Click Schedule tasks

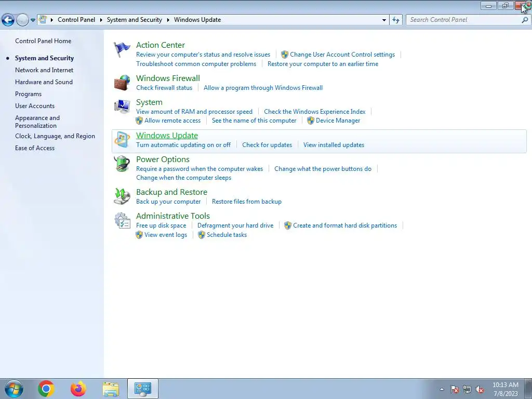pos(227,235)
